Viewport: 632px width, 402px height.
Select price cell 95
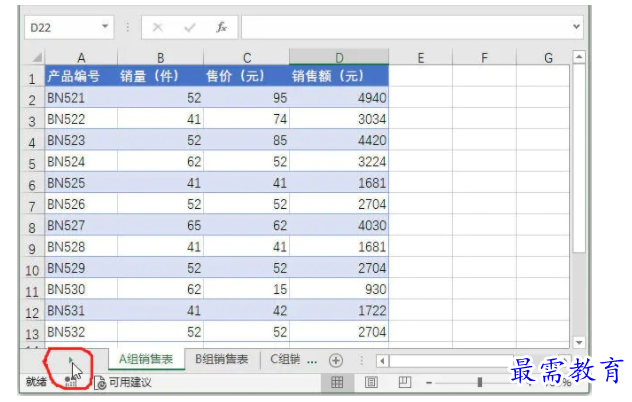(x=247, y=98)
